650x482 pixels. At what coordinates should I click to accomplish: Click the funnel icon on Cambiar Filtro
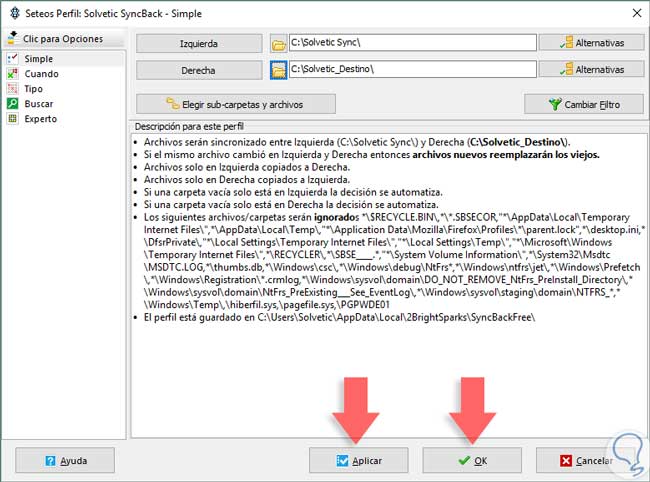click(x=555, y=104)
